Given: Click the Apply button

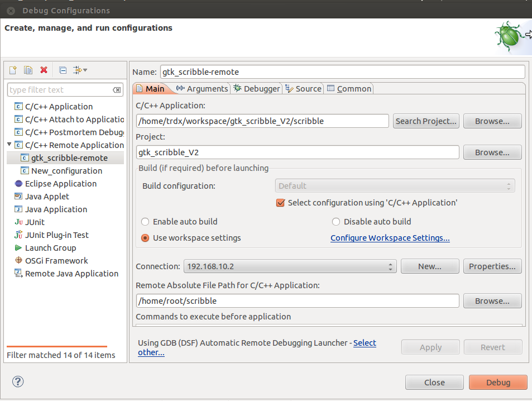Looking at the screenshot, I should (x=430, y=347).
